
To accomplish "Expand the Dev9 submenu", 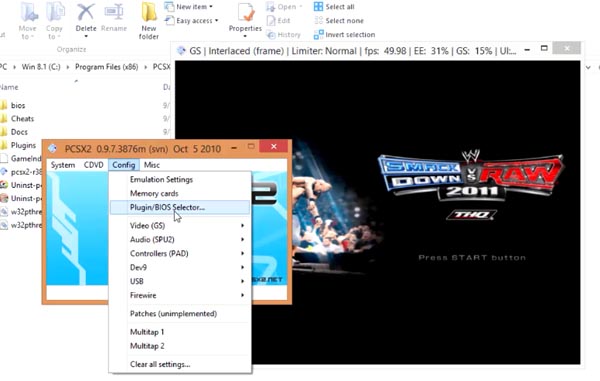I will click(x=181, y=267).
